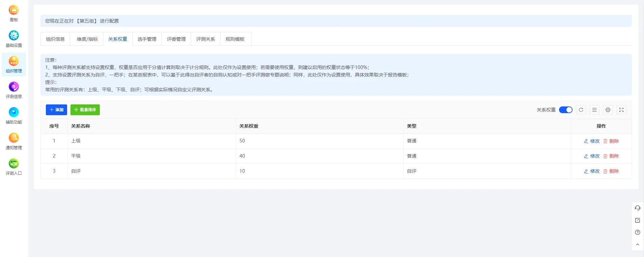Screen dimensions: 644x257
Task: Delete the 自评 row via 删除
Action: [611, 171]
